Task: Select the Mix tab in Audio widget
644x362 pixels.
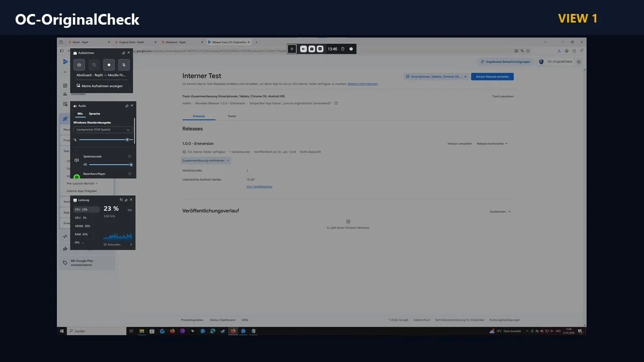Action: 80,114
